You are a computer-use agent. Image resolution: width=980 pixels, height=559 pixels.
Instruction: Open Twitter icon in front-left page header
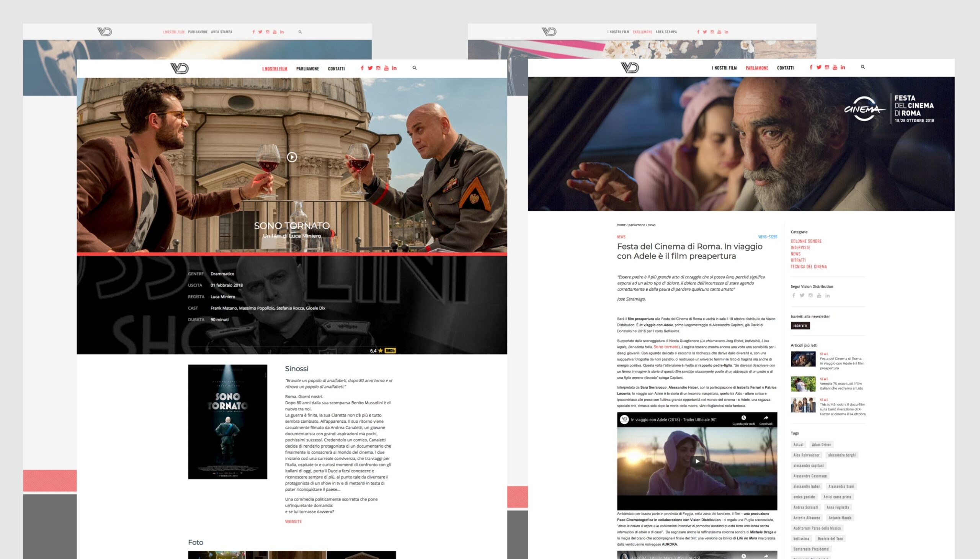coord(370,68)
